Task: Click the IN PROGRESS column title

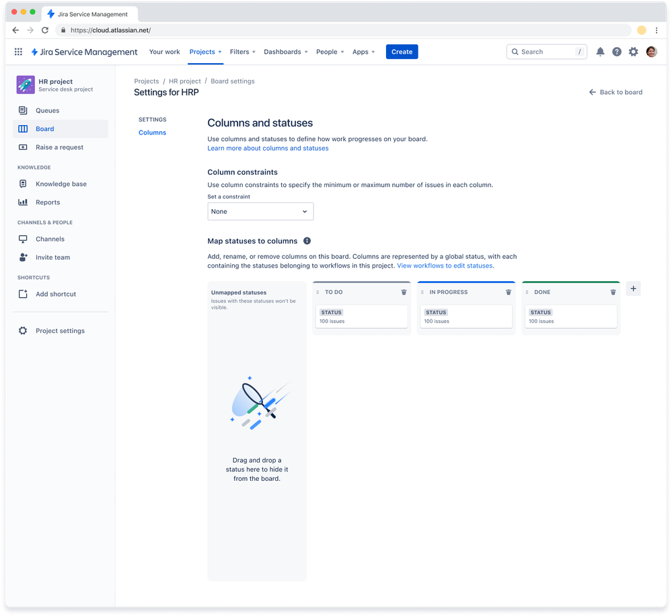Action: pyautogui.click(x=448, y=292)
